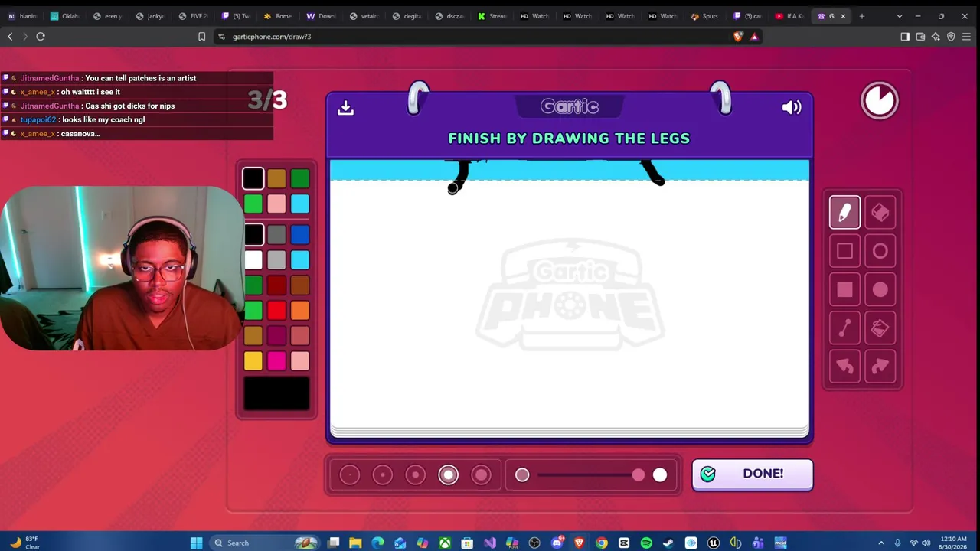Download the drawing with the save icon
Image resolution: width=980 pixels, height=551 pixels.
click(345, 108)
